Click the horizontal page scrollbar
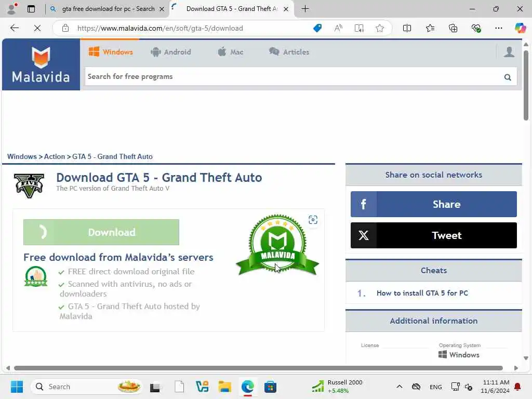The width and height of the screenshot is (532, 399). [259, 368]
